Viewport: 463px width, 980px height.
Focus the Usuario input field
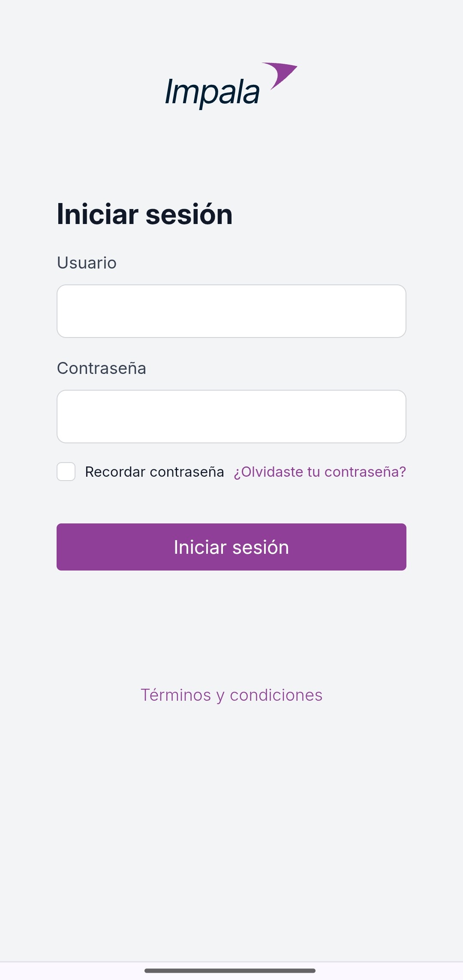point(231,311)
